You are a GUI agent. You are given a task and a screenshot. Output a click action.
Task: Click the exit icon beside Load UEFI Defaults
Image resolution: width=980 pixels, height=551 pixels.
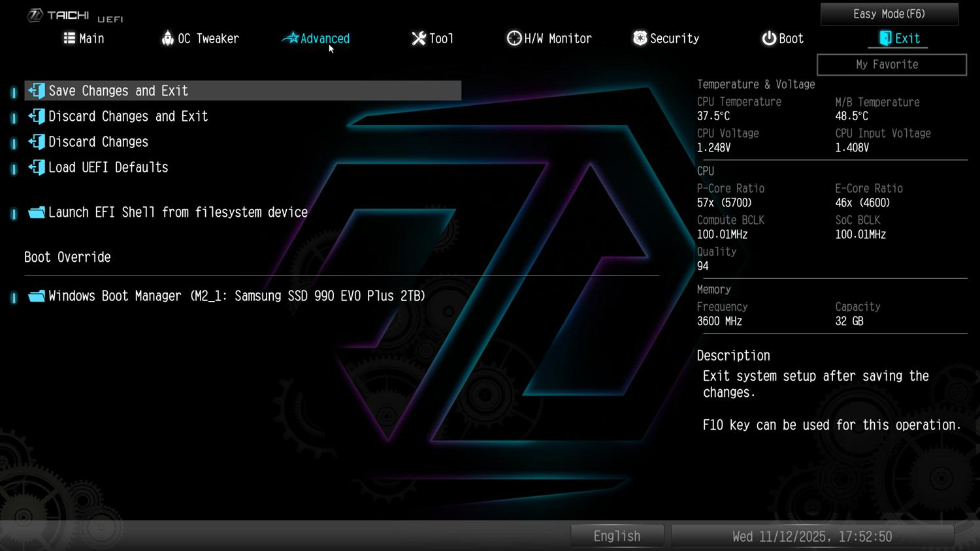point(37,168)
